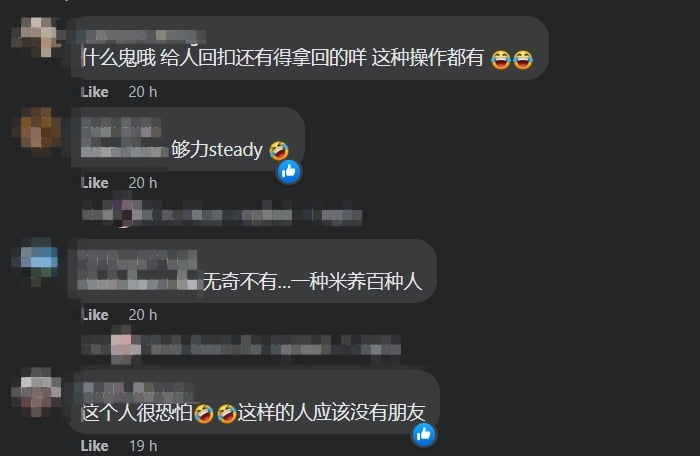Open last commenter's profile picture
The image size is (700, 456).
click(x=37, y=393)
